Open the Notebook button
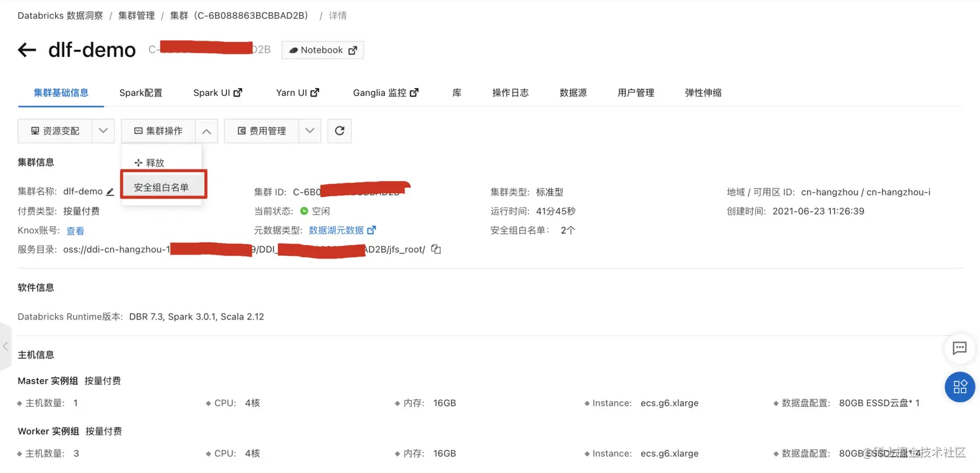Screen dimensions: 980x473 [323, 50]
